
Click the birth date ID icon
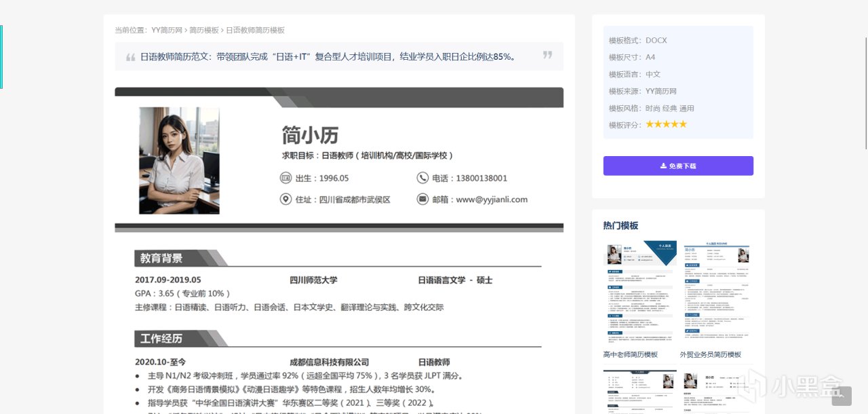(x=285, y=178)
